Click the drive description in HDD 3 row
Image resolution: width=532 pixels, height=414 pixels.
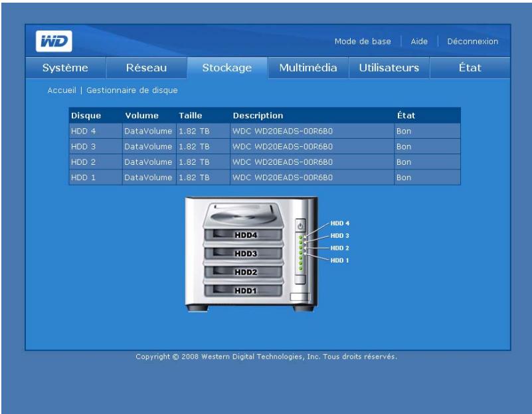tap(283, 147)
